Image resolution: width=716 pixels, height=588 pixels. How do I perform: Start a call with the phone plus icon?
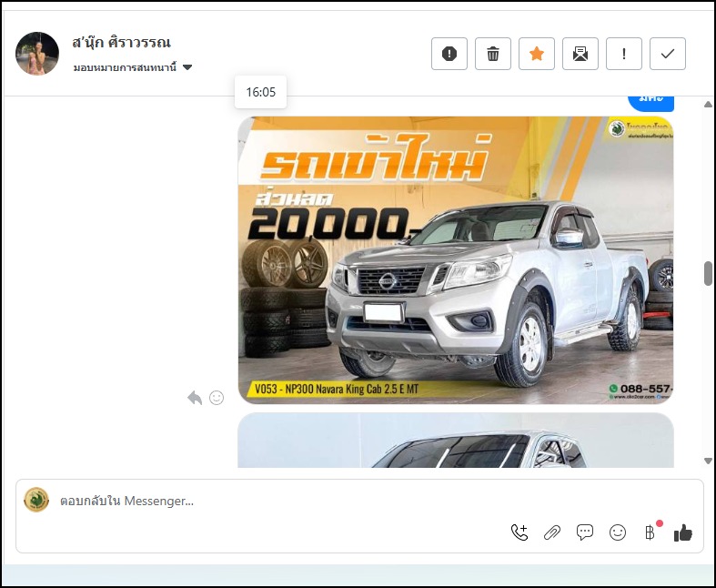click(x=519, y=532)
